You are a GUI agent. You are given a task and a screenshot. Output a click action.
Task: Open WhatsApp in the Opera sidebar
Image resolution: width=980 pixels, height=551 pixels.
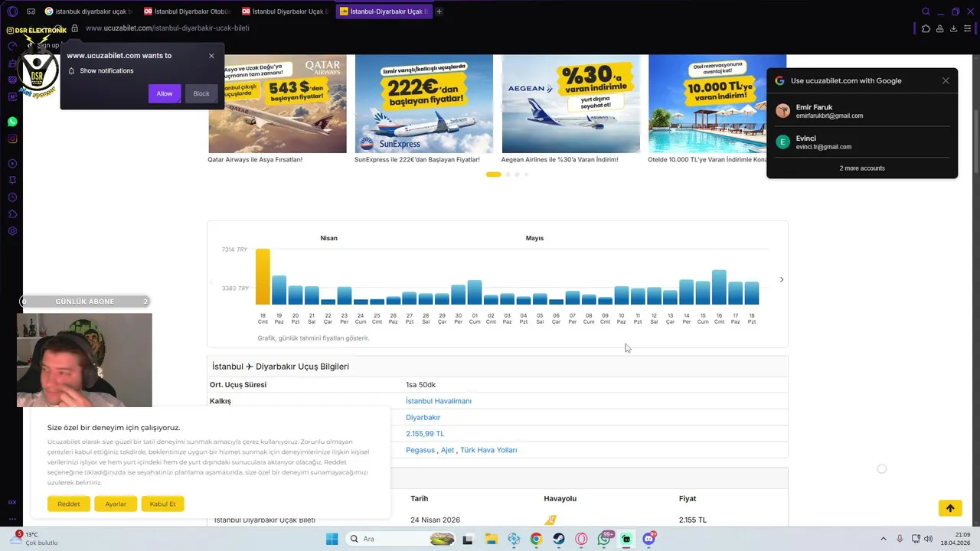click(x=12, y=122)
